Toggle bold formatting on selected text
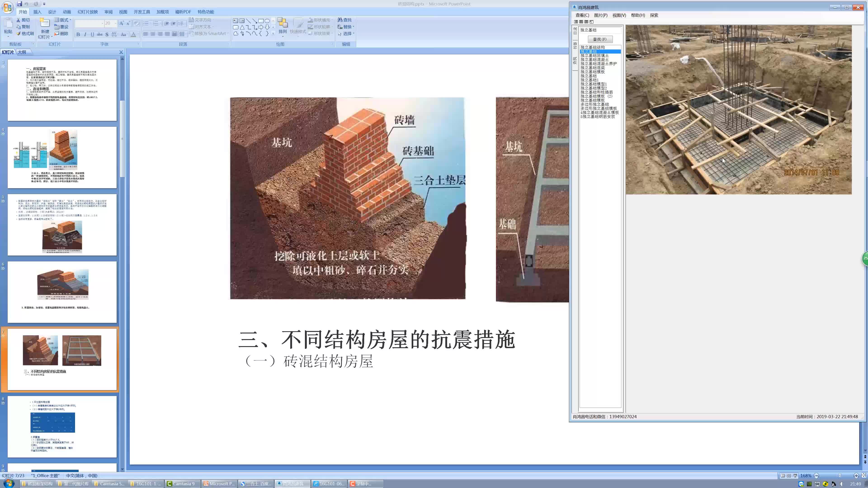This screenshot has width=868, height=488. 78,34
